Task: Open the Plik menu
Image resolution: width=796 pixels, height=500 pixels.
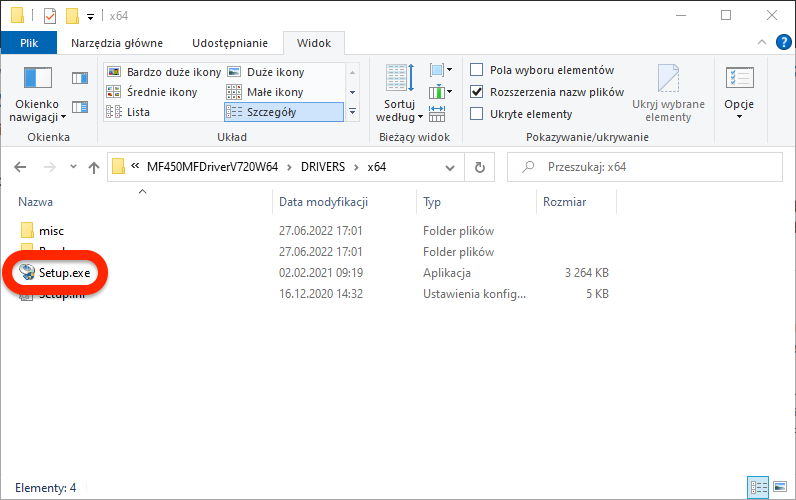Action: (x=29, y=43)
